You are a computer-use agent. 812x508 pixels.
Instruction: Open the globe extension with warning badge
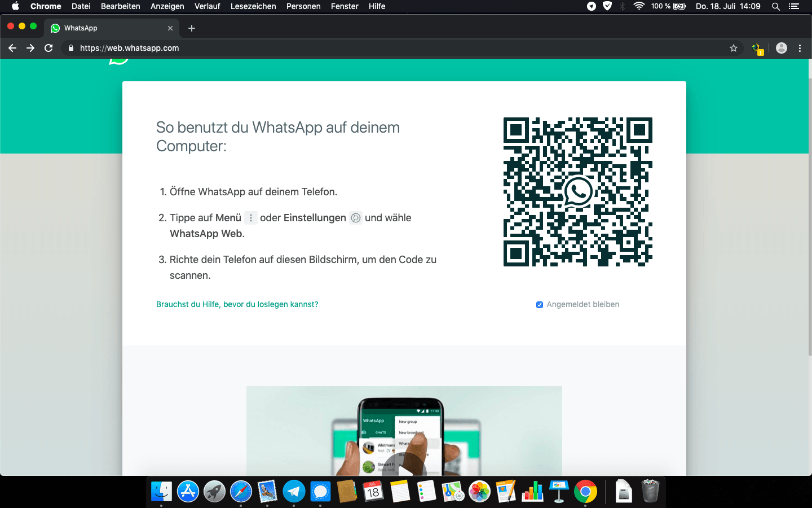point(757,49)
